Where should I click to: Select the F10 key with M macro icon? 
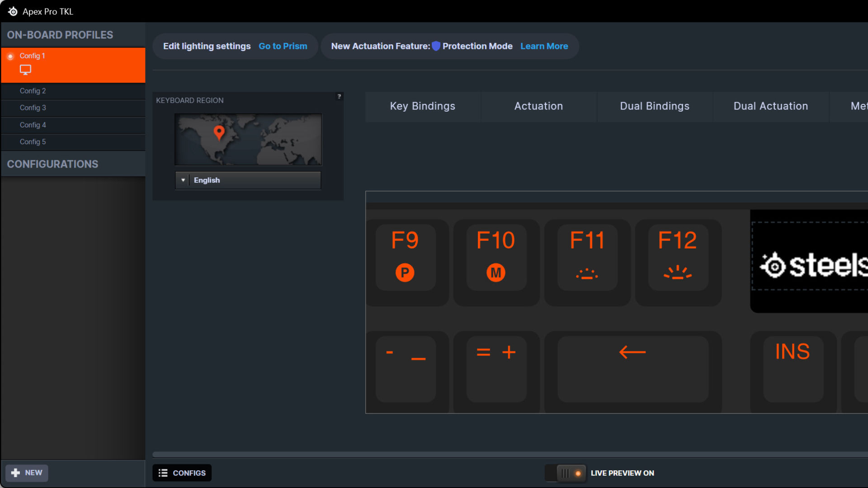coord(496,258)
